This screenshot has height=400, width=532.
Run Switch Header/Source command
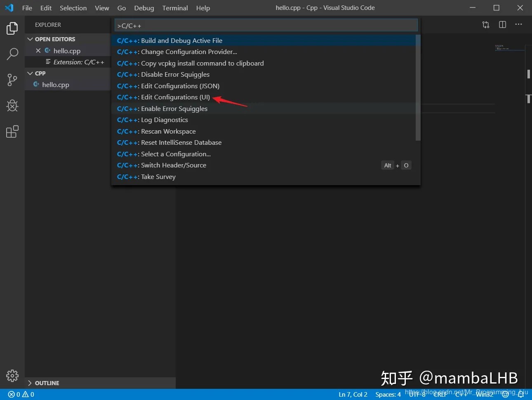(x=264, y=165)
